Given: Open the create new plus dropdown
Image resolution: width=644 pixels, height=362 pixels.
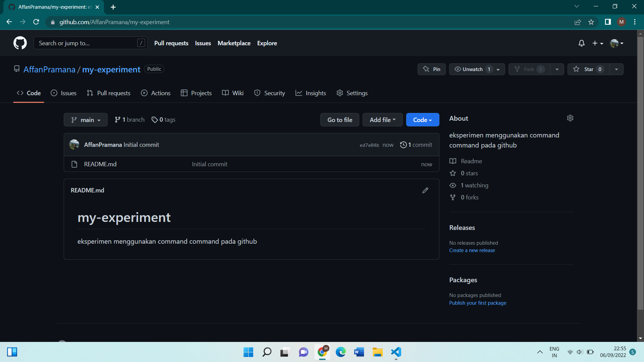Looking at the screenshot, I should pos(598,43).
